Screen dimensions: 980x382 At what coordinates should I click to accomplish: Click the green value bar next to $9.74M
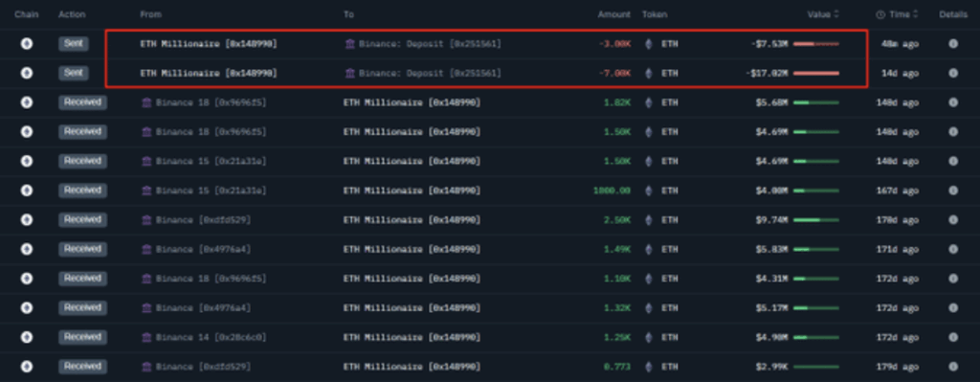816,220
